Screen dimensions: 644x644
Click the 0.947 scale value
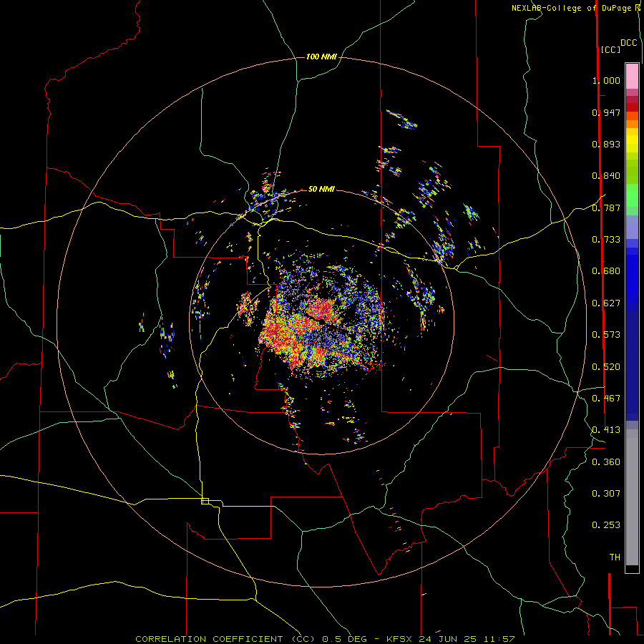point(606,112)
